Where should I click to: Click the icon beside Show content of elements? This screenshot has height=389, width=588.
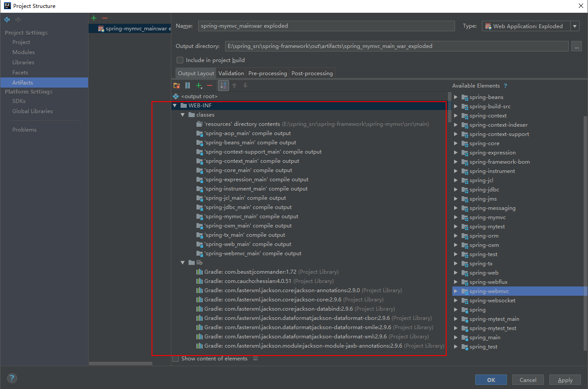point(255,359)
